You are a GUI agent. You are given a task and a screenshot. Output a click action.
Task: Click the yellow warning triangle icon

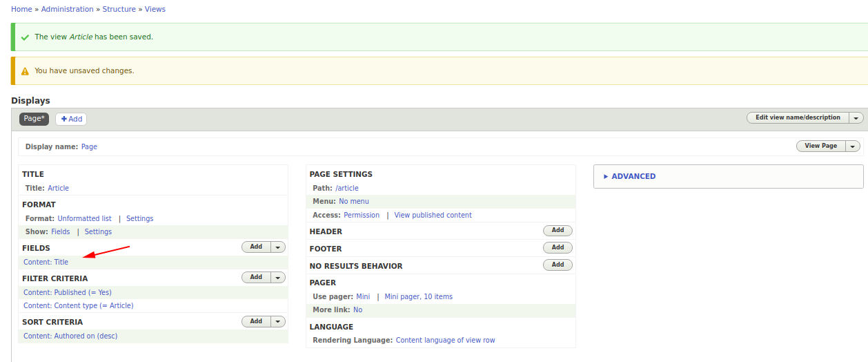[26, 71]
